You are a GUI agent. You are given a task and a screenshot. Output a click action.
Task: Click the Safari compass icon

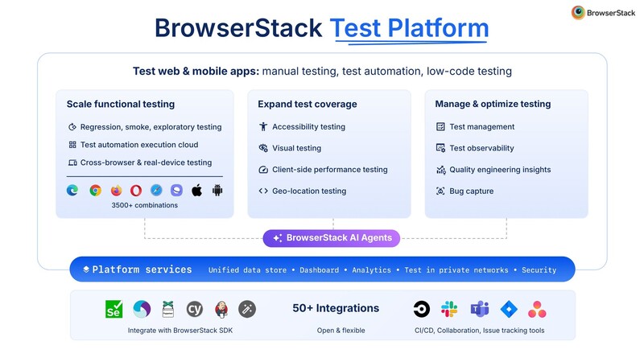[x=156, y=191]
